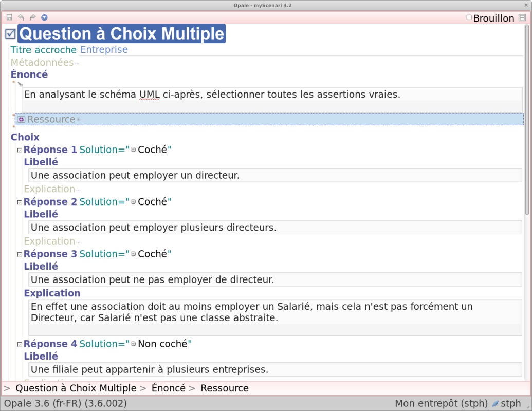Open the blue round dropdown menu icon
The width and height of the screenshot is (532, 411).
[x=44, y=17]
